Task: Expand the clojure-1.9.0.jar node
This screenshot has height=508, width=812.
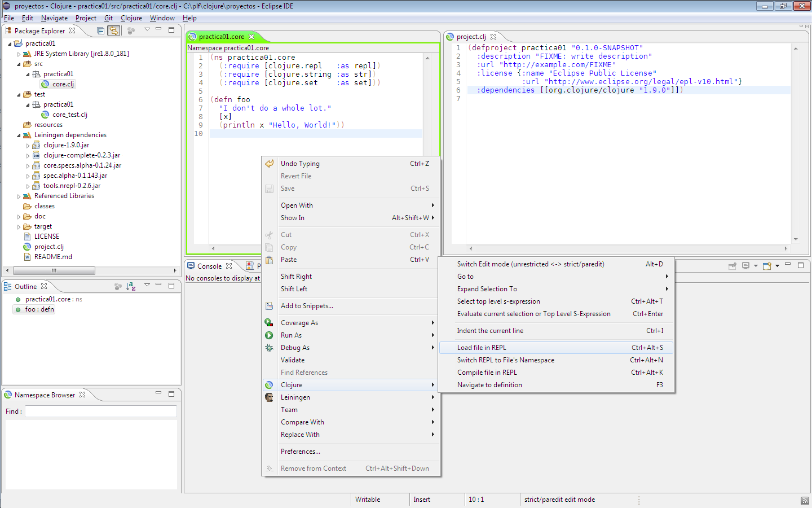Action: 28,146
